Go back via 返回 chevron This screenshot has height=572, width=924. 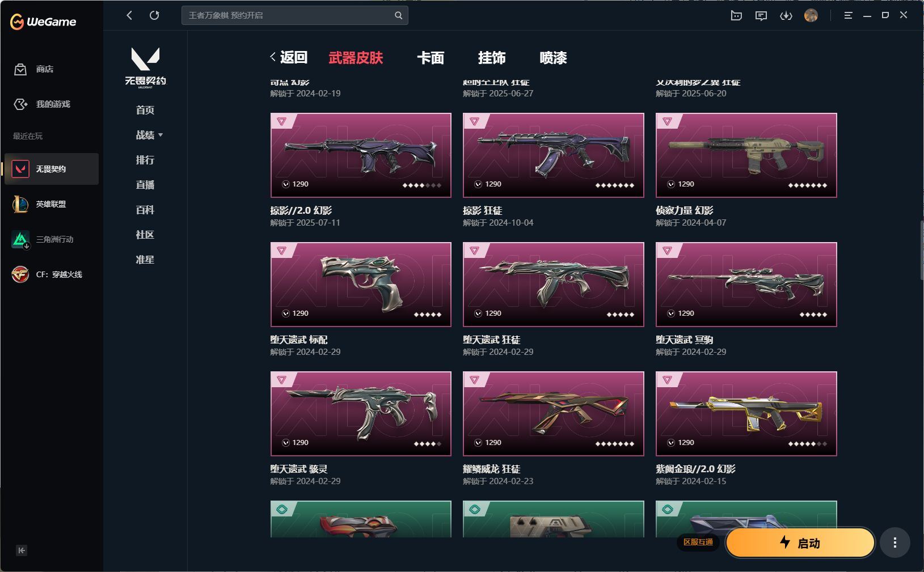click(289, 57)
